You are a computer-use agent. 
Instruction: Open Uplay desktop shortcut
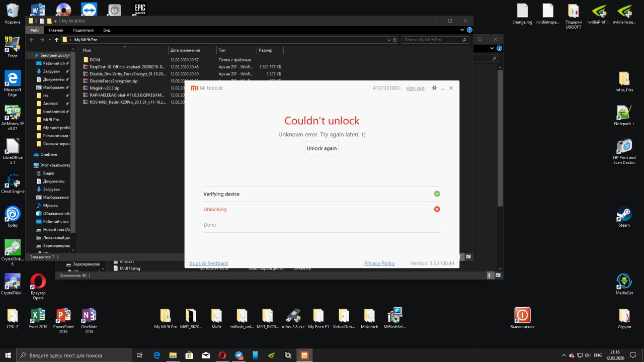click(x=13, y=216)
